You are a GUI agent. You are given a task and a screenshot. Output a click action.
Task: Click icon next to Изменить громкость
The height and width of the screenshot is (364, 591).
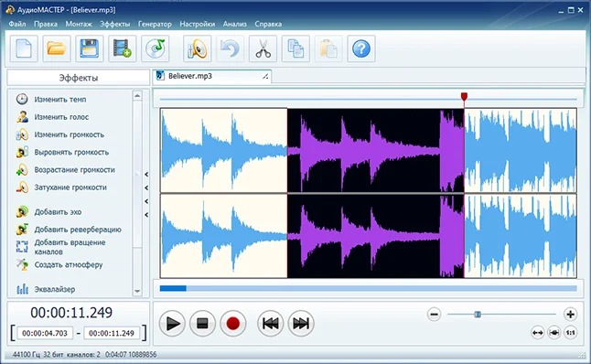click(x=22, y=134)
